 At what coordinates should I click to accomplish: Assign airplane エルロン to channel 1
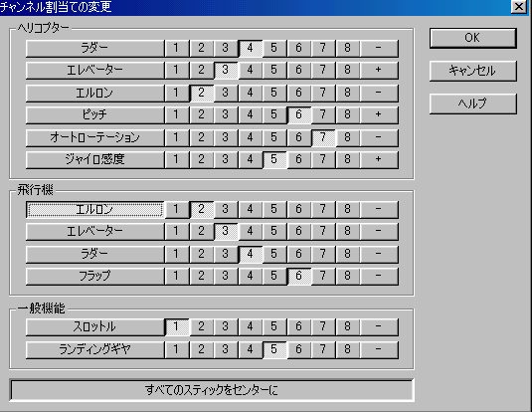(x=176, y=209)
